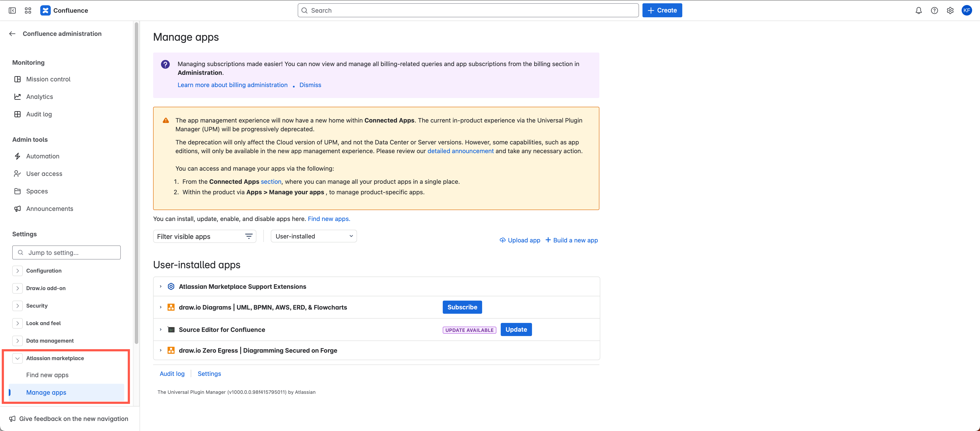Collapse the left sidebar

tap(12, 10)
